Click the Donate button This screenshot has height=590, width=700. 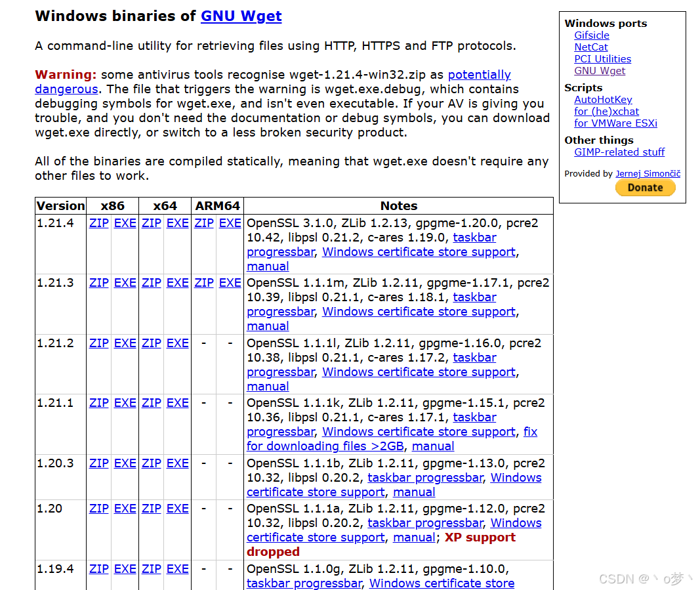click(645, 187)
